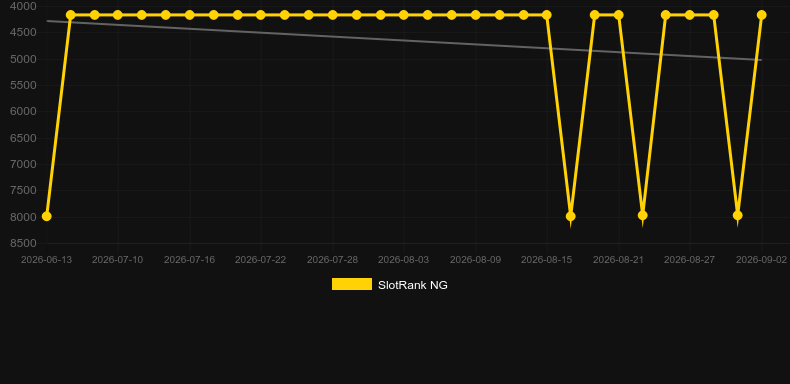Click the 2026-08-27 x-axis label

tap(690, 260)
